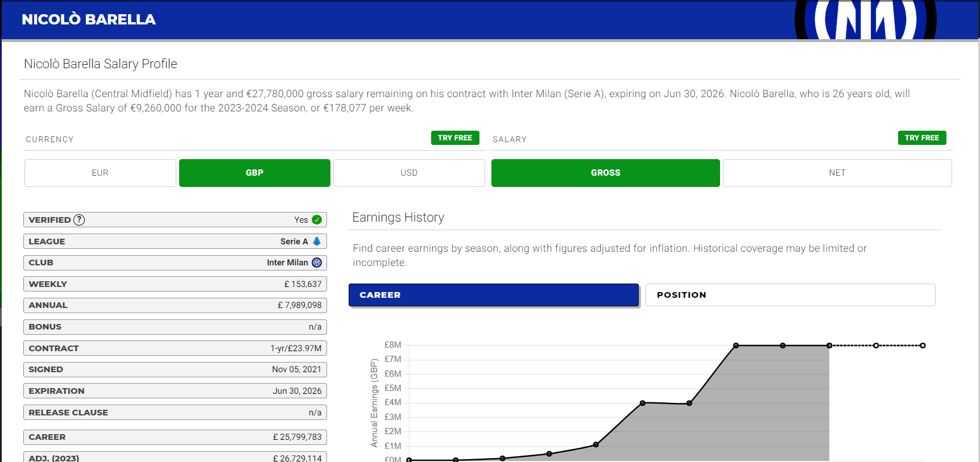The height and width of the screenshot is (462, 980).
Task: Click the Serie A league name
Action: click(294, 242)
